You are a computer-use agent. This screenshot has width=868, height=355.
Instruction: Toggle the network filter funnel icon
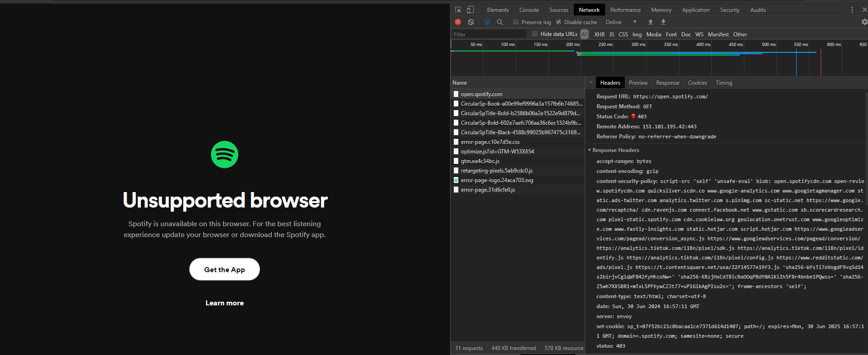point(487,22)
